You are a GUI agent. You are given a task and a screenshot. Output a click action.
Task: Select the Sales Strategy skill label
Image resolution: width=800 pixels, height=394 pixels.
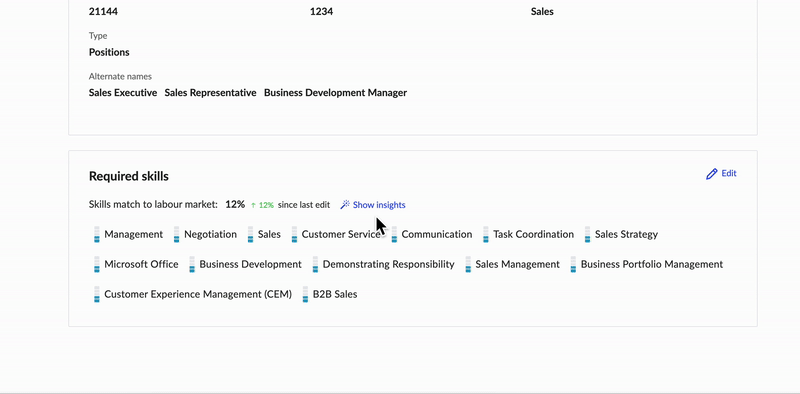[x=626, y=234]
